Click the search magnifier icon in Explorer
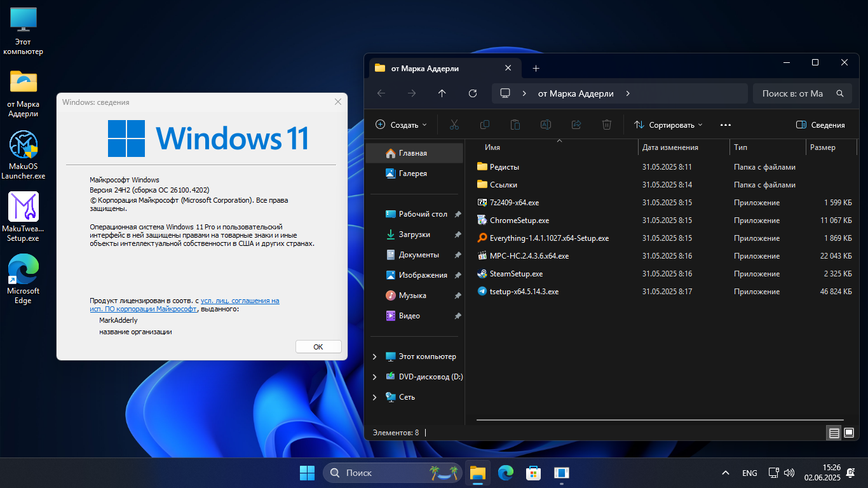 pyautogui.click(x=840, y=93)
